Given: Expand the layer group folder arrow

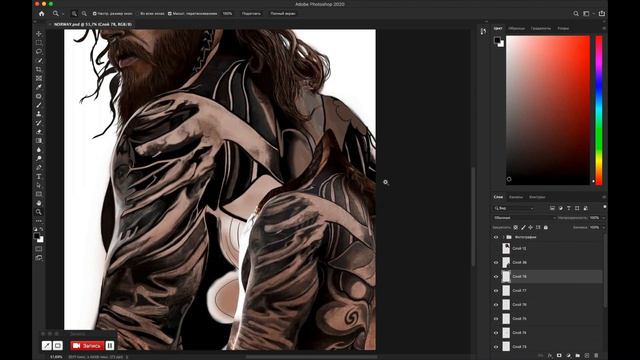Looking at the screenshot, I should coord(503,237).
